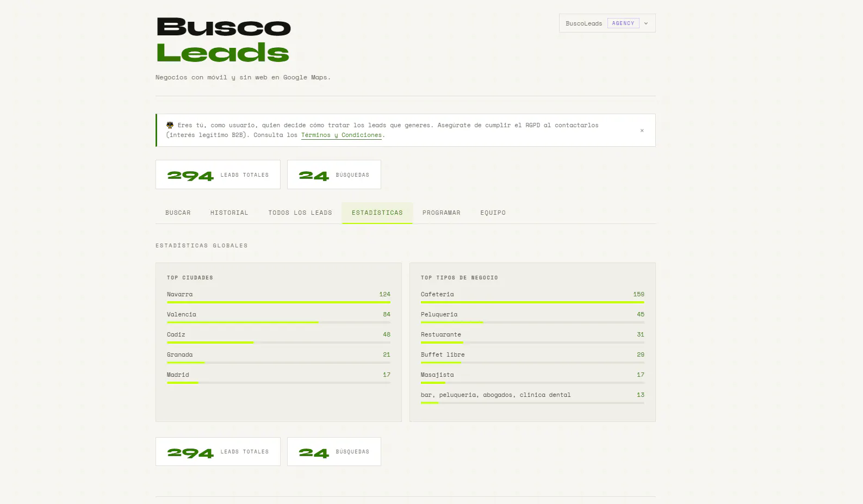Click the Cadiz city row
This screenshot has height=504, width=863.
(278, 337)
